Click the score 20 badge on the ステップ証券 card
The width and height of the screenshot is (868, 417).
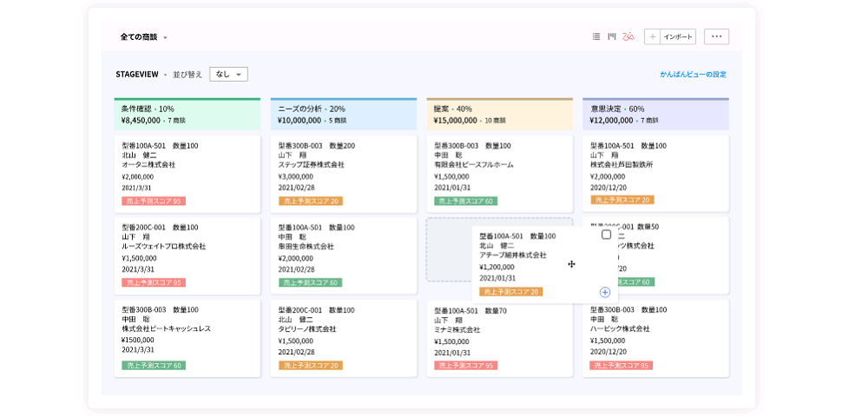click(x=311, y=201)
